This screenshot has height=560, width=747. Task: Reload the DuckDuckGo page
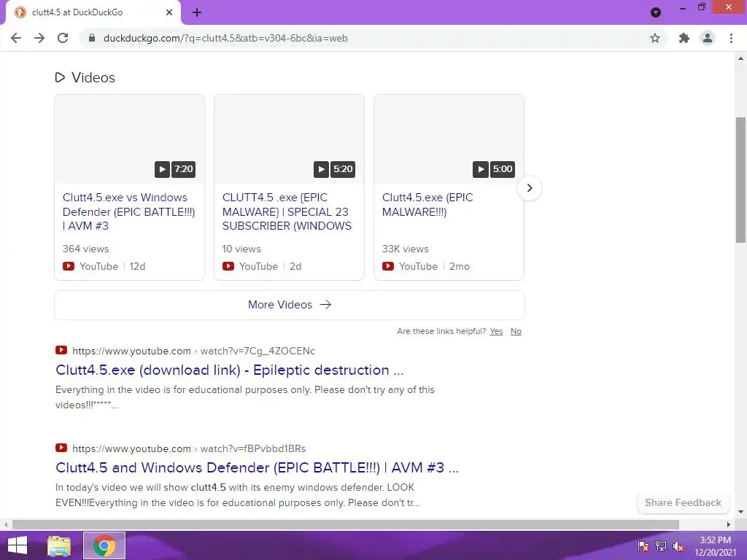pos(63,38)
